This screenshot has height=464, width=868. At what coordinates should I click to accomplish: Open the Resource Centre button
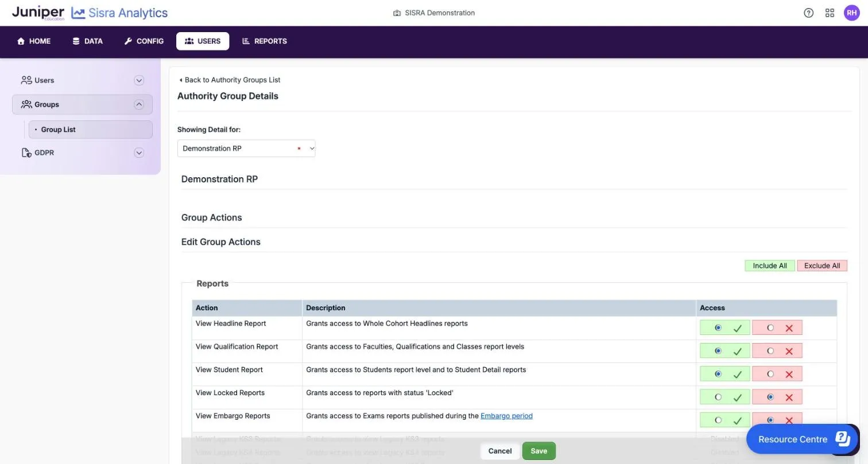click(802, 439)
